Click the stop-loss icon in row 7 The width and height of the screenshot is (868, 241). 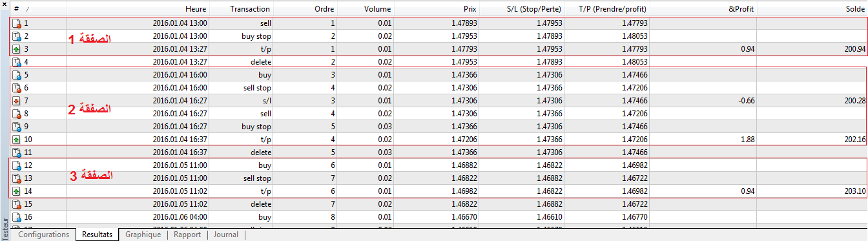[x=17, y=101]
